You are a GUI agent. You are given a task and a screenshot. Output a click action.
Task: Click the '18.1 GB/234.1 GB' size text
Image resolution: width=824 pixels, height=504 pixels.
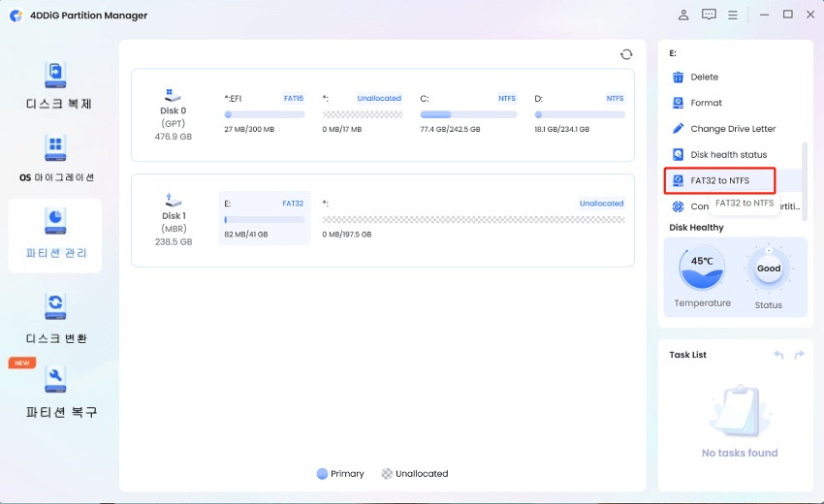pos(561,129)
